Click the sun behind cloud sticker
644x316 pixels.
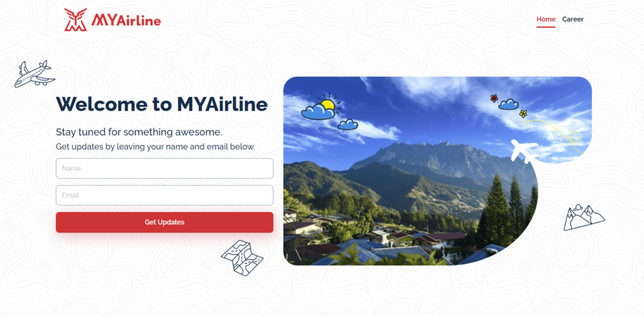point(321,107)
